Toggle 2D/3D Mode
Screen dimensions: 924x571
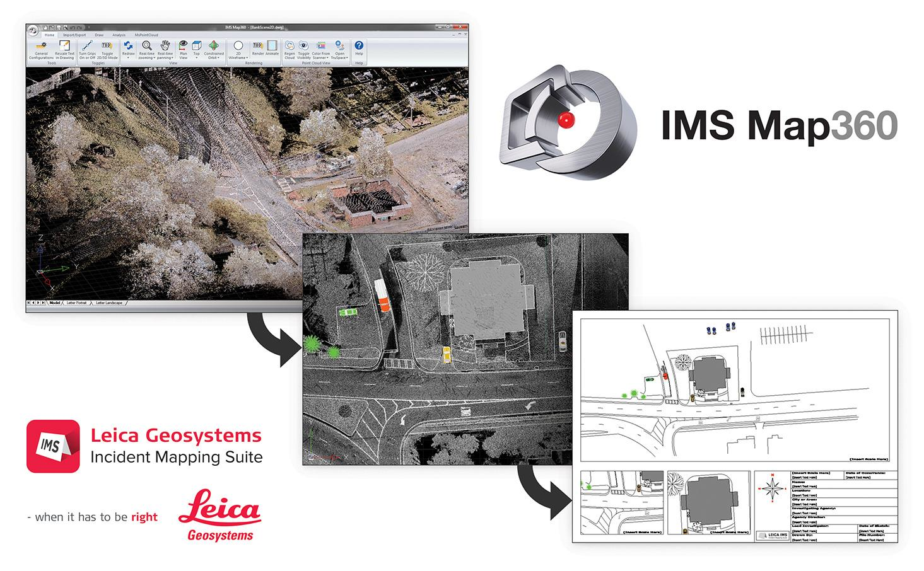tap(107, 45)
